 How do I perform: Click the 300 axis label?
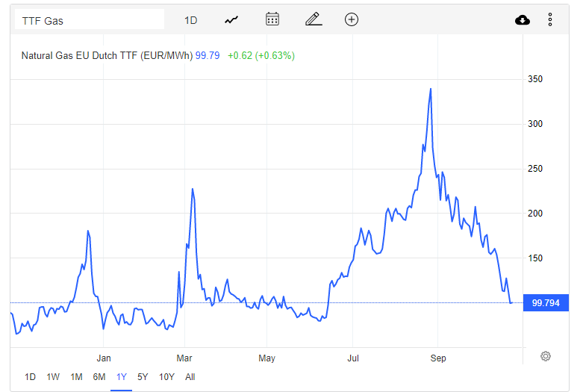(x=535, y=124)
